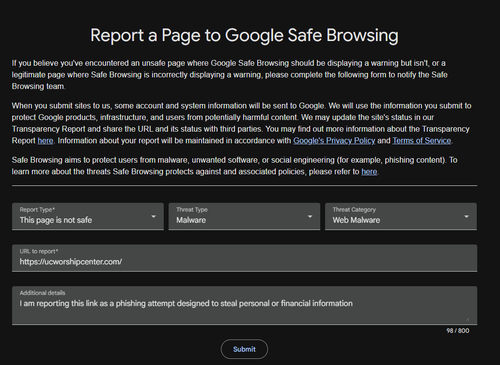The image size is (500, 365).
Task: Click the URL to report input field
Action: point(244,258)
